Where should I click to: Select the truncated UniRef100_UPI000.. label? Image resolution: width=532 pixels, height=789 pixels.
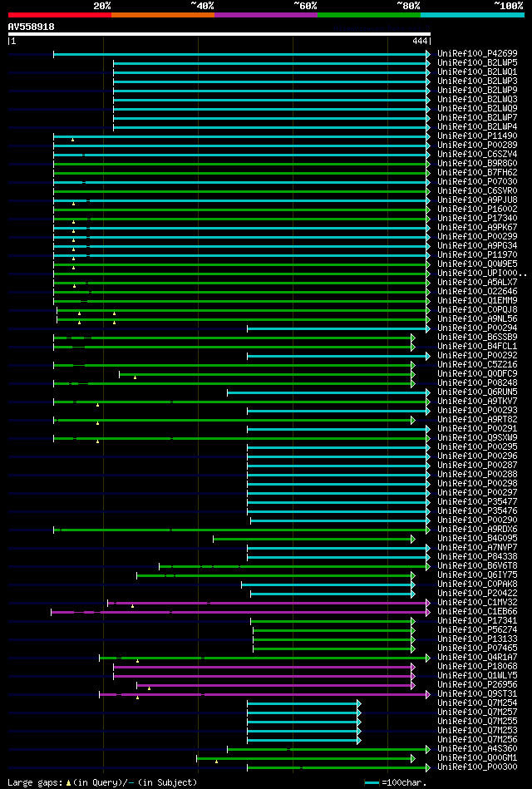[482, 274]
